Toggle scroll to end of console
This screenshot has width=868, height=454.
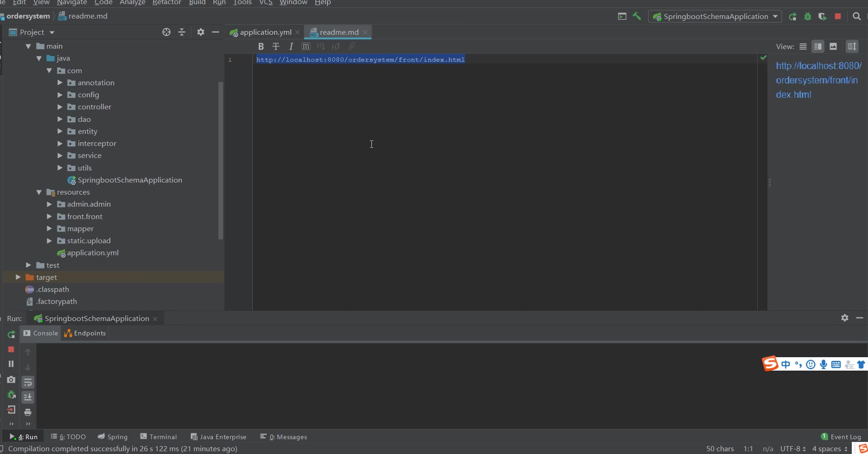[x=28, y=397]
